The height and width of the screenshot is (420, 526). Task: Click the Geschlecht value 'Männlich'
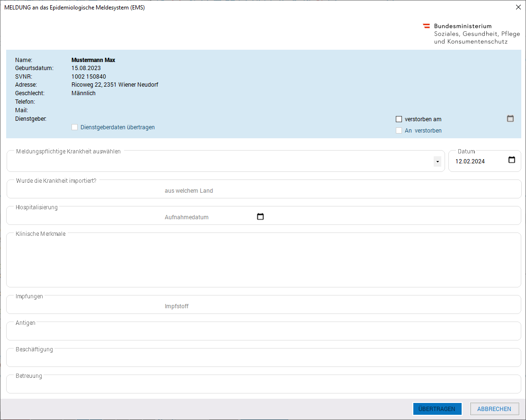point(83,93)
